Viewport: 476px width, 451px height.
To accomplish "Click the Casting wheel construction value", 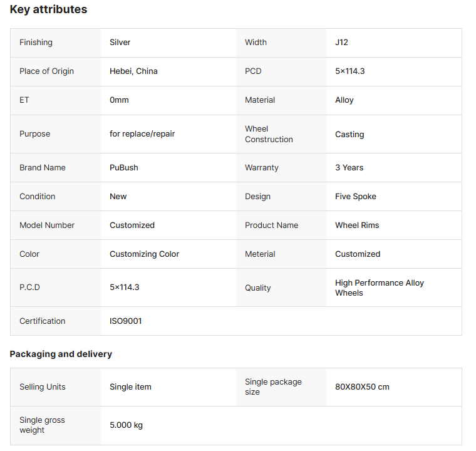I will click(x=349, y=134).
